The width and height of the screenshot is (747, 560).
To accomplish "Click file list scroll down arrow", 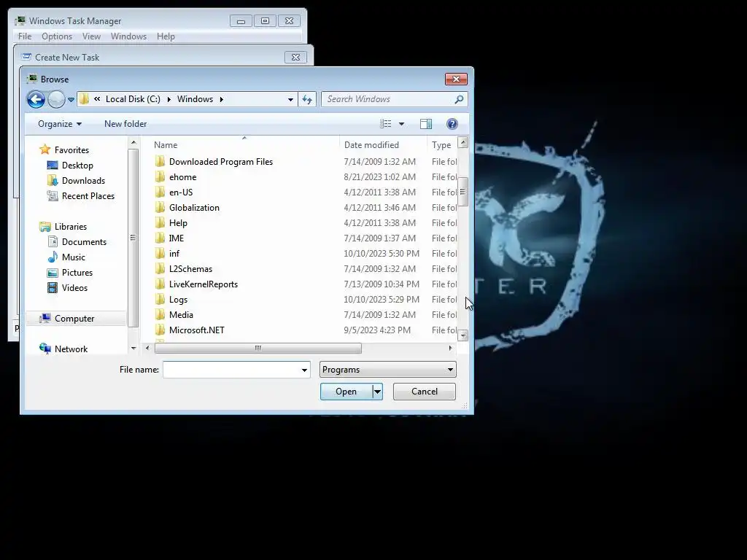I will click(462, 335).
